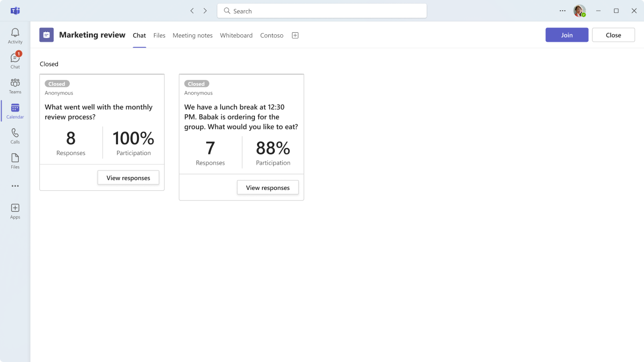Navigate back with the left chevron
644x362 pixels.
pyautogui.click(x=192, y=11)
